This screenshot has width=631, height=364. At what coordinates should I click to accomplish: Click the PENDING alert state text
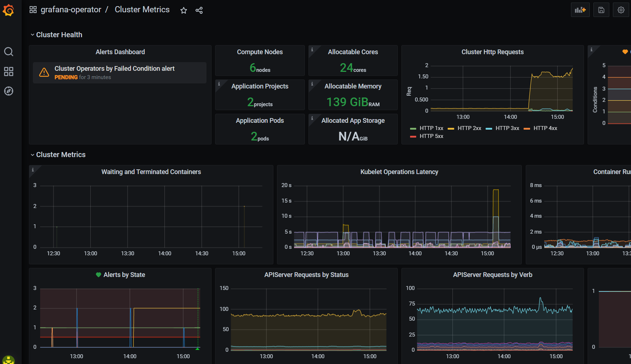click(x=66, y=77)
